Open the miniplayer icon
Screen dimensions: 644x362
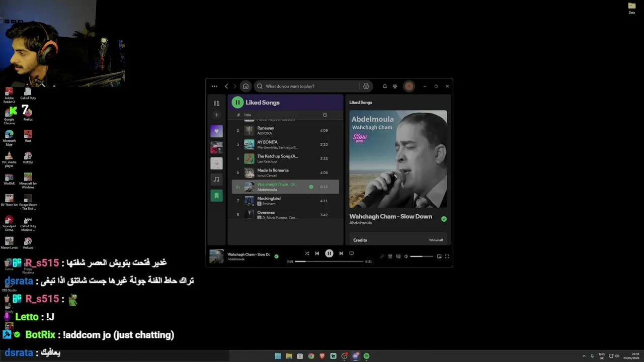439,256
